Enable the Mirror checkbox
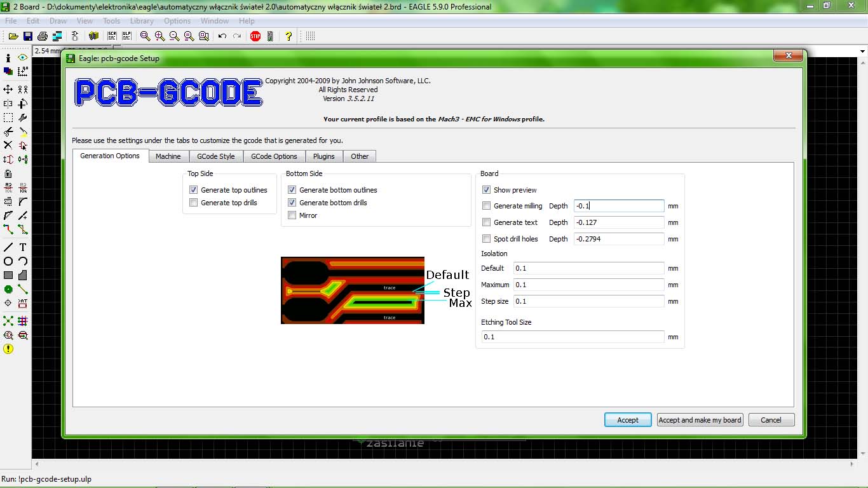 tap(292, 215)
